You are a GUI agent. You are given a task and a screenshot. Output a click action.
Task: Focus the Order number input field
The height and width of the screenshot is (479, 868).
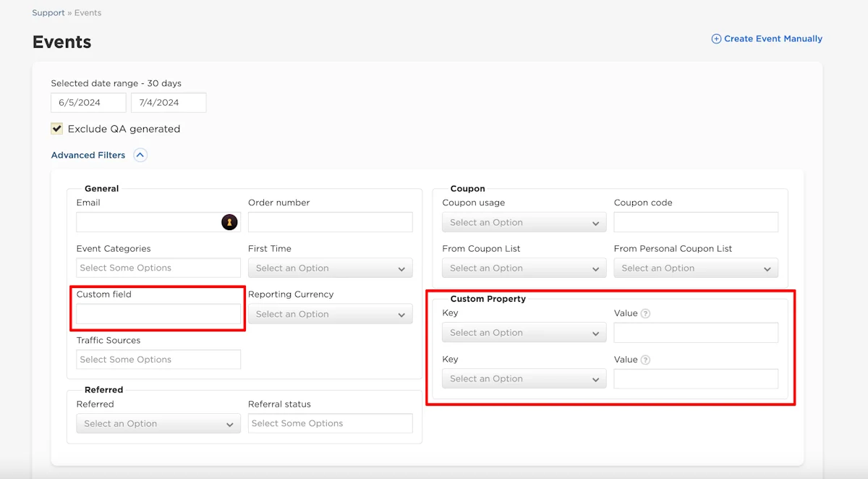pyautogui.click(x=331, y=222)
